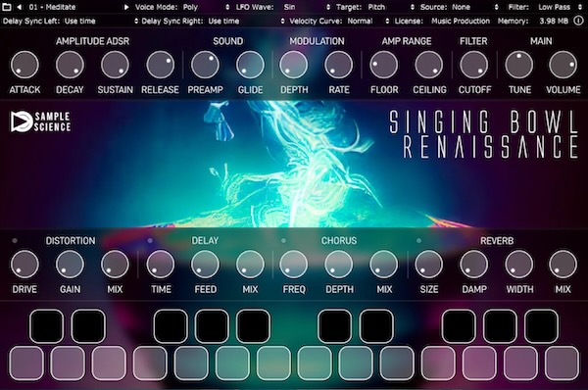The image size is (588, 390).
Task: Click the Modulation Rate knob
Action: 339,65
